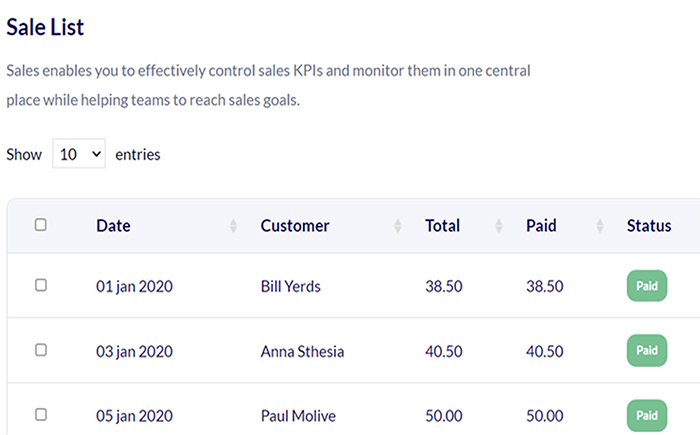Screen dimensions: 700x435
Task: Open the Show entries dropdown
Action: (x=79, y=154)
